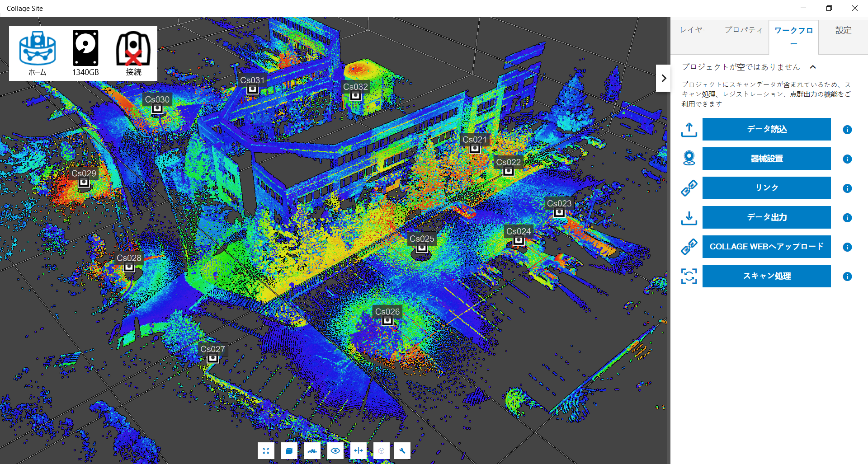Click the split/section arrows tool icon
The image size is (868, 464).
click(x=359, y=450)
